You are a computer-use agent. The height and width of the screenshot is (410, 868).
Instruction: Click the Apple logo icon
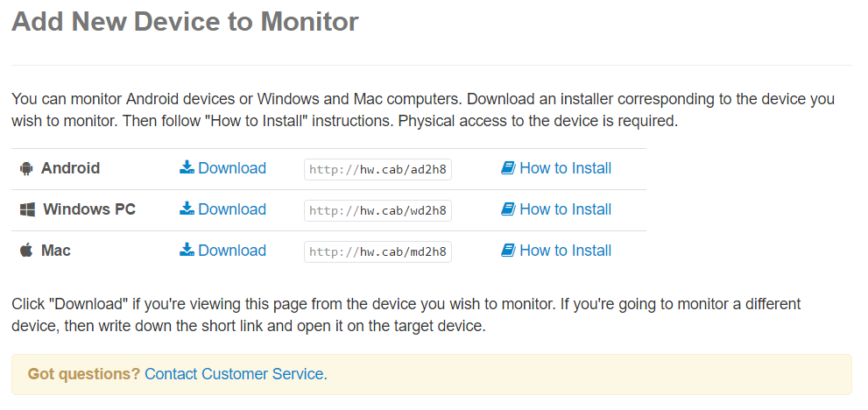(26, 251)
